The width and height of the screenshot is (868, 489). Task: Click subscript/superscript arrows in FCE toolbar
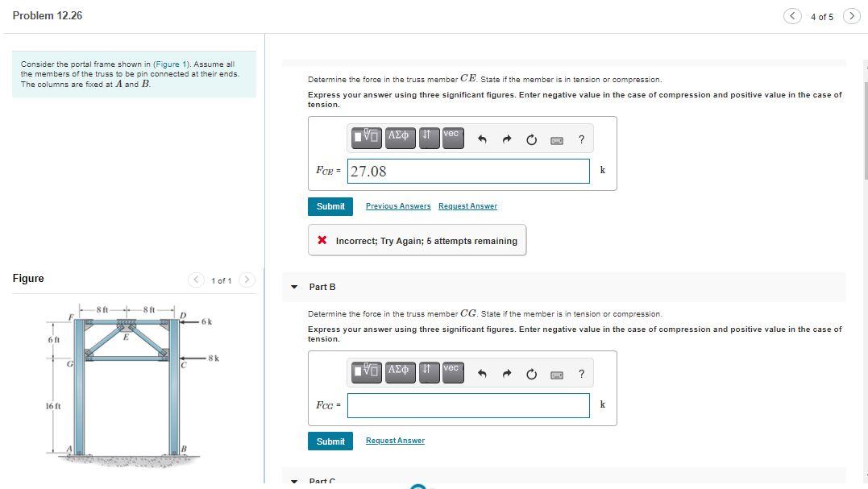tap(429, 138)
